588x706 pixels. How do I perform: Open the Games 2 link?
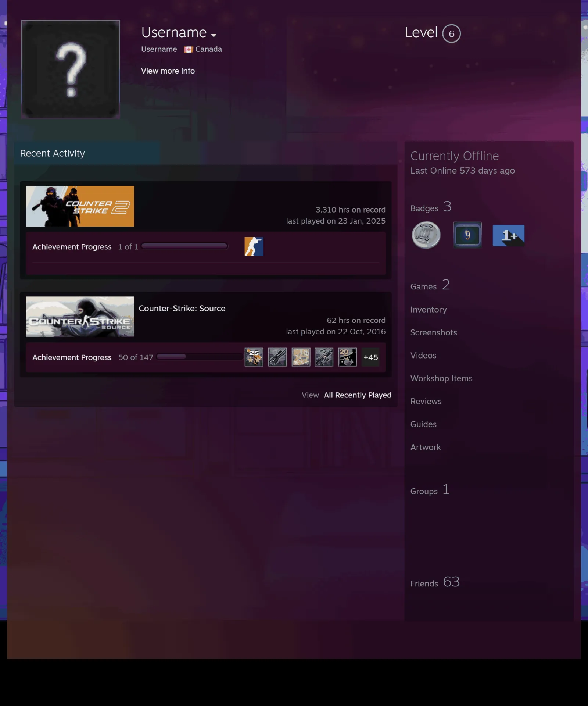430,285
